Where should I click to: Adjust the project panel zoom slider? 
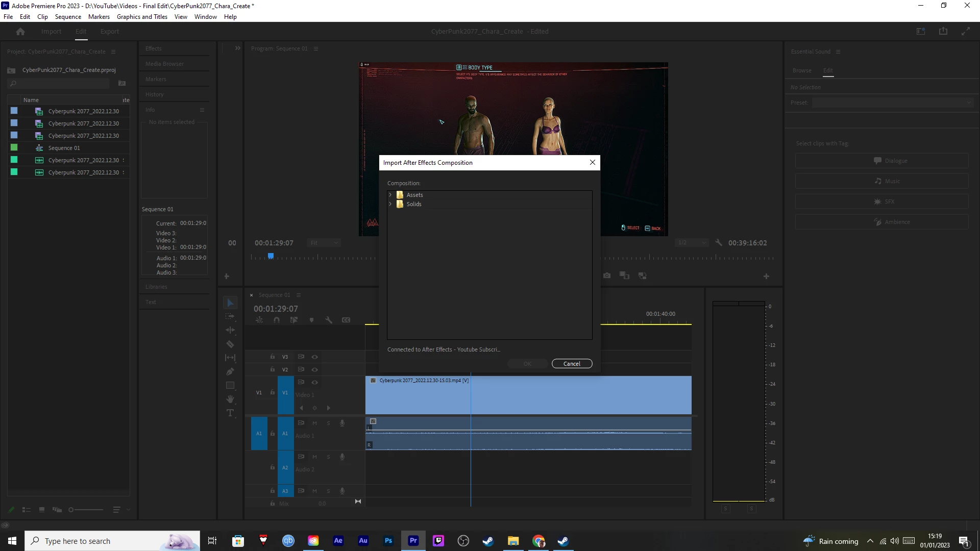pos(71,510)
